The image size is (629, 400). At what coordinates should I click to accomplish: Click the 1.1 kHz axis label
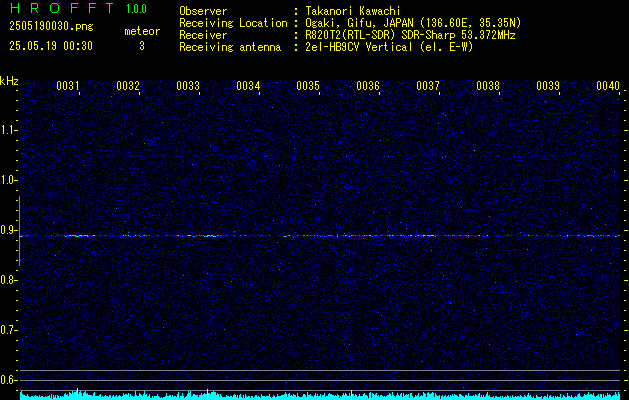(8, 130)
